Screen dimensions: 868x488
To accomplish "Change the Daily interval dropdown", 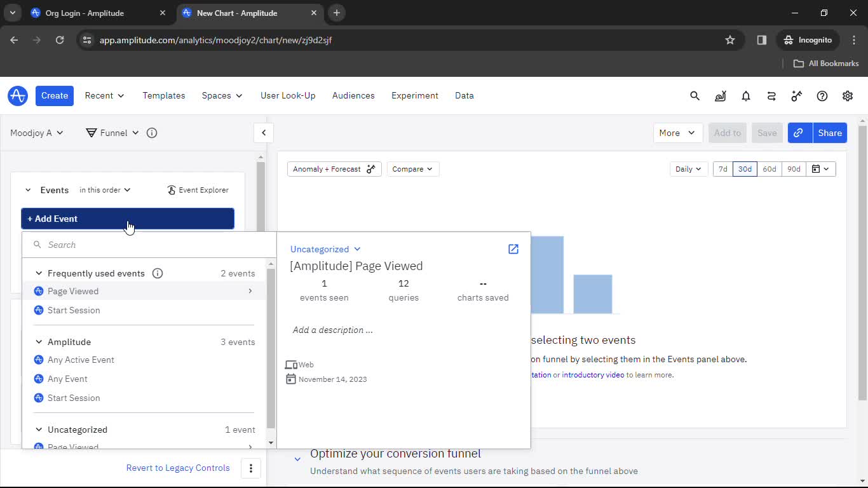I will point(688,169).
